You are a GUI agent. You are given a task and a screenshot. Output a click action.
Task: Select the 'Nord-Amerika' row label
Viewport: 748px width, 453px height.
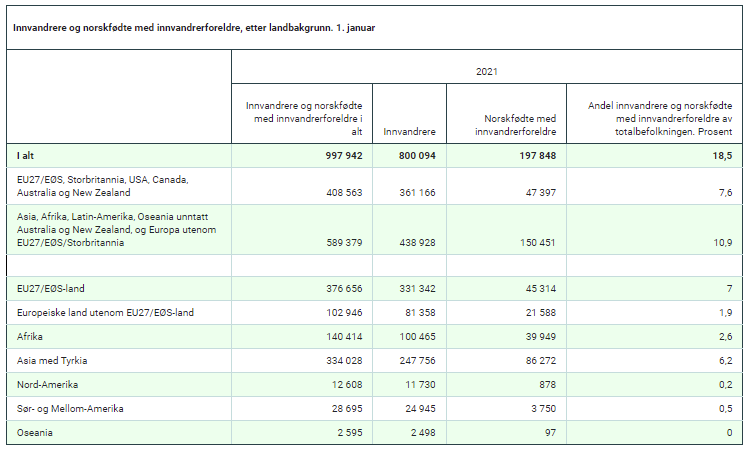tap(45, 385)
